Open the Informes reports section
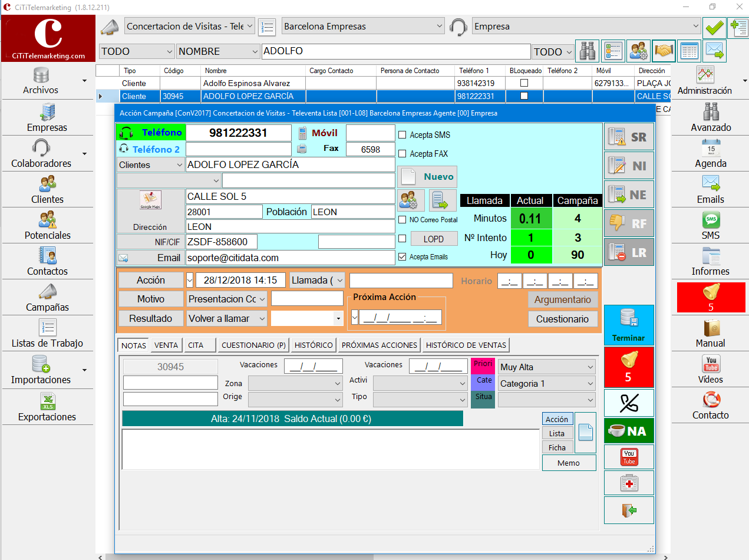Viewport: 749px width, 560px height. [x=711, y=262]
